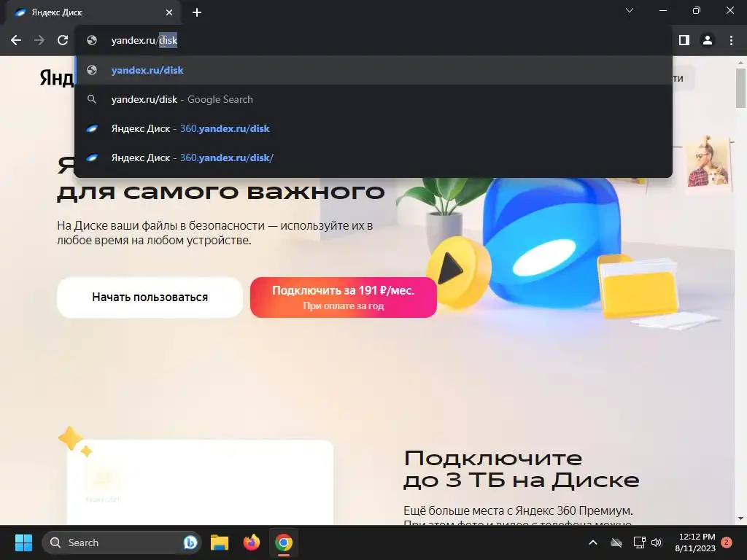Open the Windows Start menu
This screenshot has width=747, height=560.
click(x=23, y=542)
